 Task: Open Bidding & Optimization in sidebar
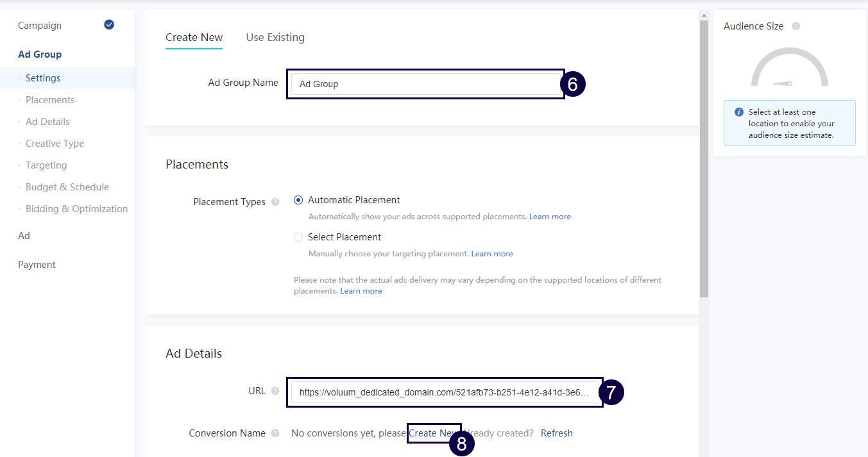coord(76,209)
